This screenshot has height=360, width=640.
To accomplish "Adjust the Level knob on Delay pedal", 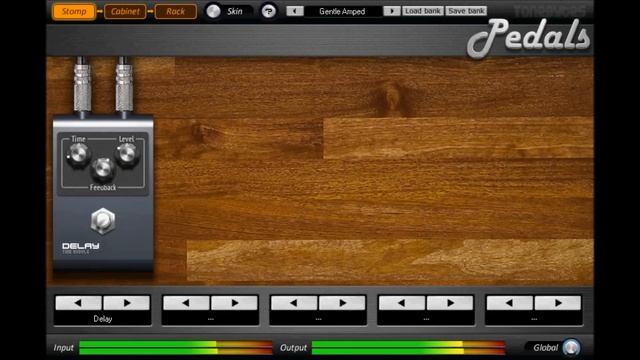I will point(127,155).
